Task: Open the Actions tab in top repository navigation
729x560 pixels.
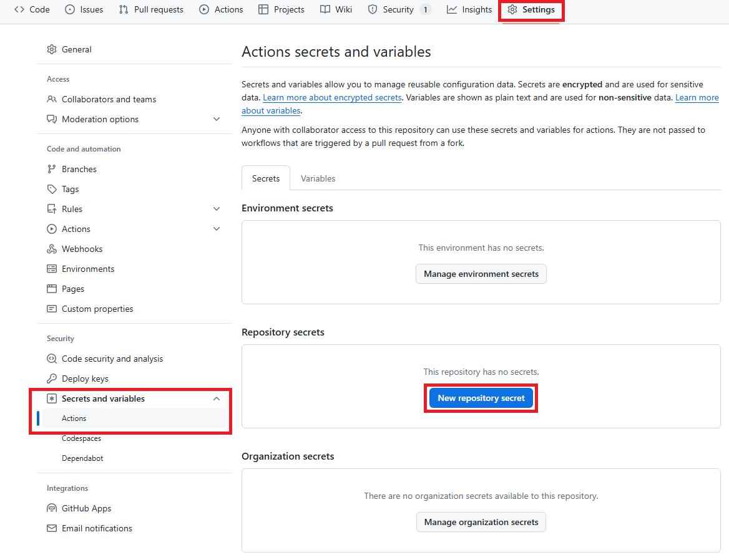Action: (221, 9)
